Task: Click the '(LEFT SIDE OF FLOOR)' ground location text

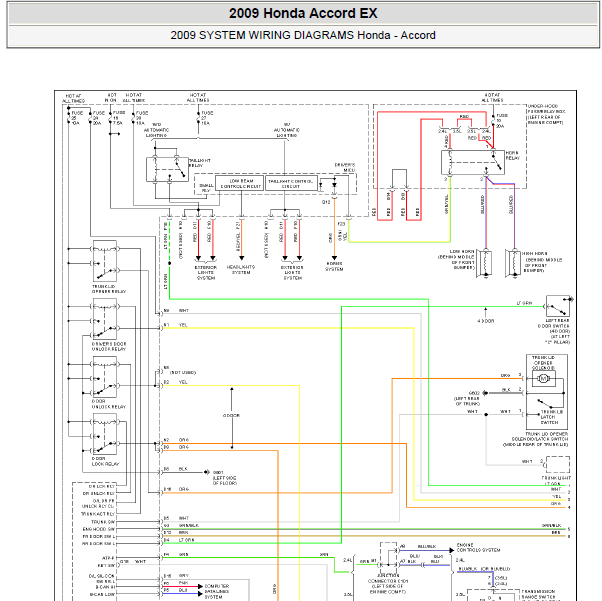Action: pyautogui.click(x=225, y=480)
